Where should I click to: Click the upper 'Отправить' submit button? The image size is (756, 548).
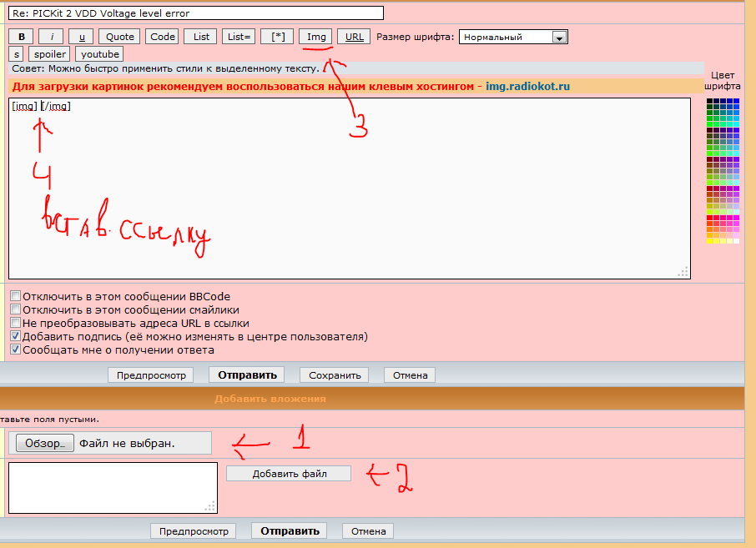pyautogui.click(x=242, y=375)
